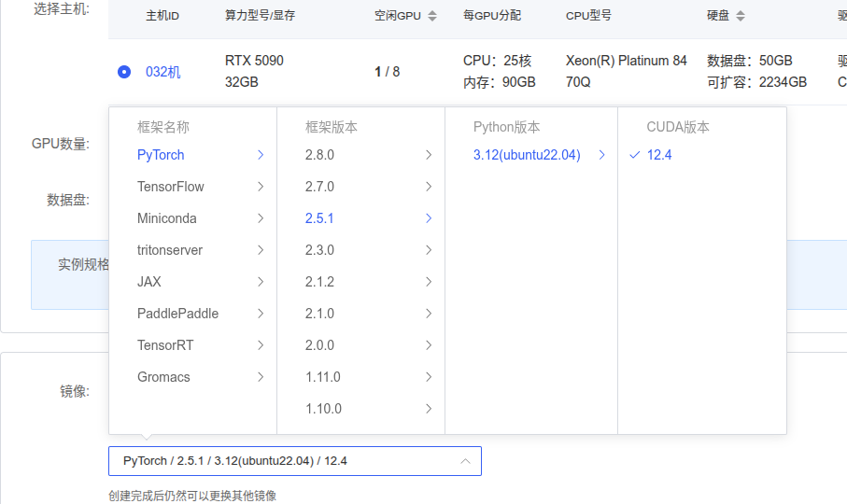This screenshot has height=504, width=847.
Task: Select tritonserver framework
Action: coord(170,250)
